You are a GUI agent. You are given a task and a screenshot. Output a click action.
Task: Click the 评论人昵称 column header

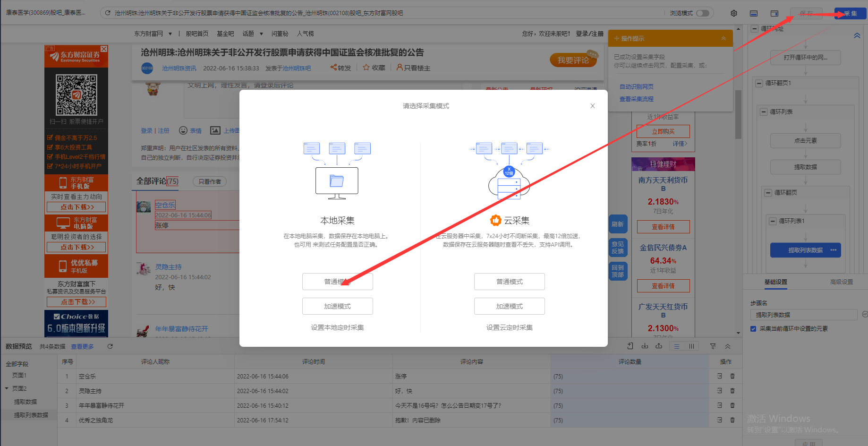point(155,362)
